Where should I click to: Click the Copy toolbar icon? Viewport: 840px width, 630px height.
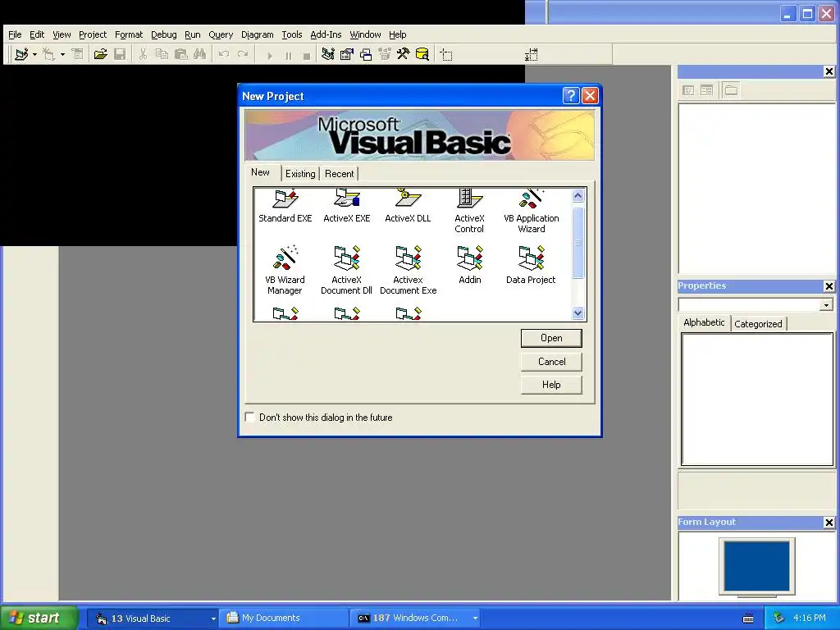[x=162, y=54]
